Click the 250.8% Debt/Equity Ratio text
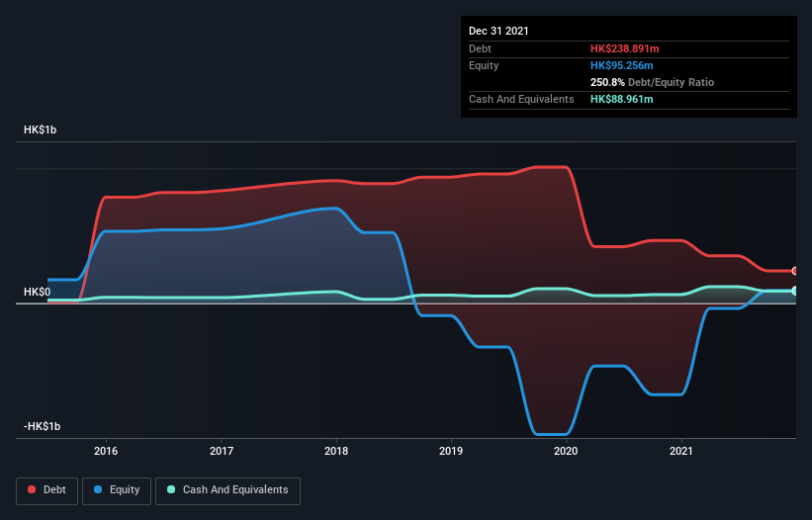This screenshot has width=812, height=520. click(652, 82)
